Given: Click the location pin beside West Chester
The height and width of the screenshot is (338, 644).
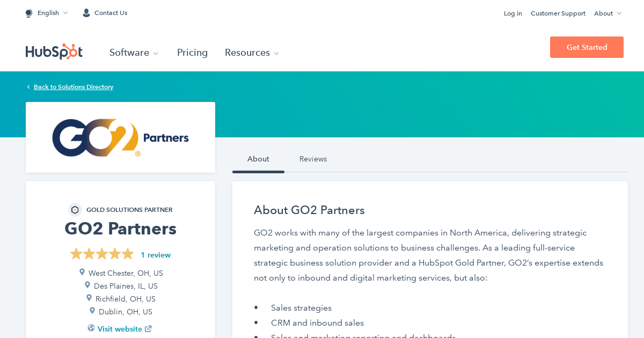Looking at the screenshot, I should 82,271.
